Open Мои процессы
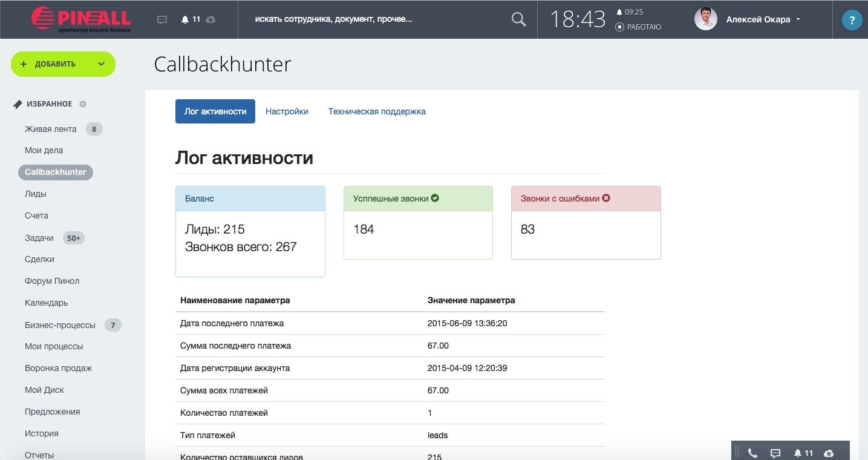 (54, 346)
